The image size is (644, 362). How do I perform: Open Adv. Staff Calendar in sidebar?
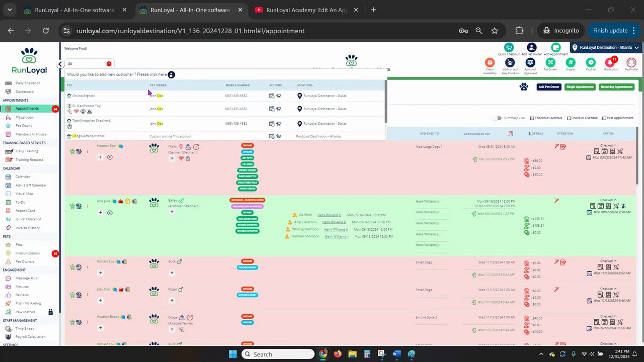[31, 185]
